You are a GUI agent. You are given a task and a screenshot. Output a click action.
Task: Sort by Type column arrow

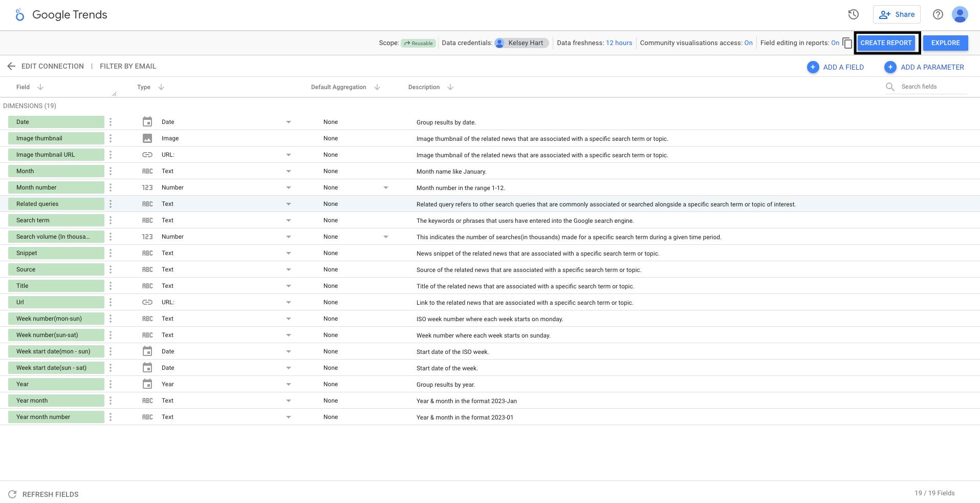tap(161, 87)
